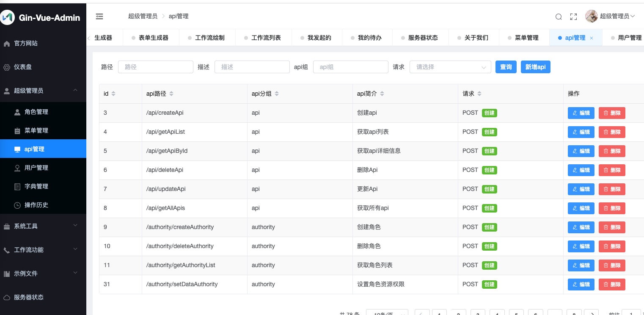This screenshot has width=644, height=315.
Task: Click 服务器状态 cloud icon in sidebar
Action: [7, 298]
